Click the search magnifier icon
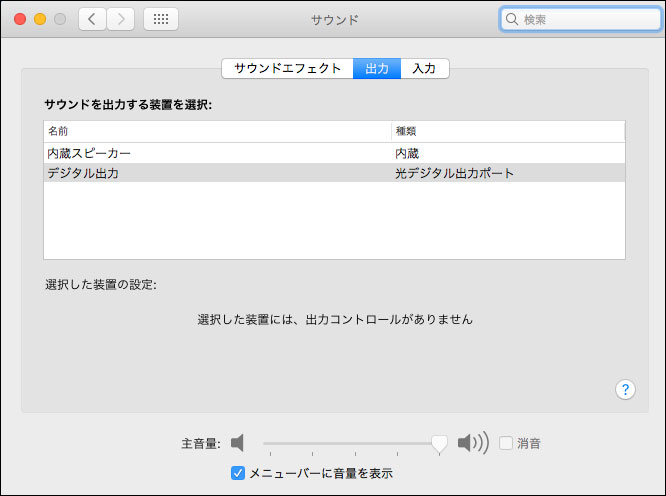Screen dimensions: 666x496 [512, 19]
